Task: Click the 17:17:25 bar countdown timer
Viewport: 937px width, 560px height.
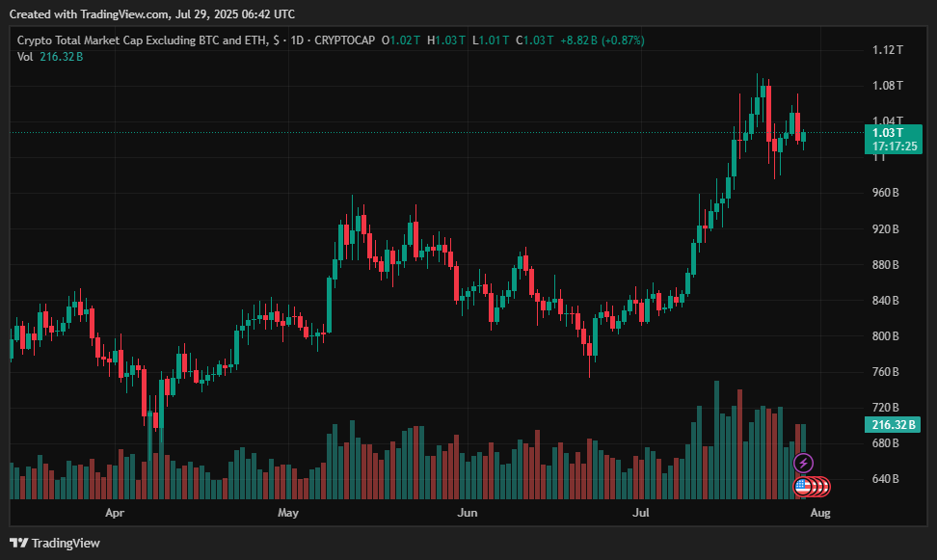Action: tap(894, 147)
